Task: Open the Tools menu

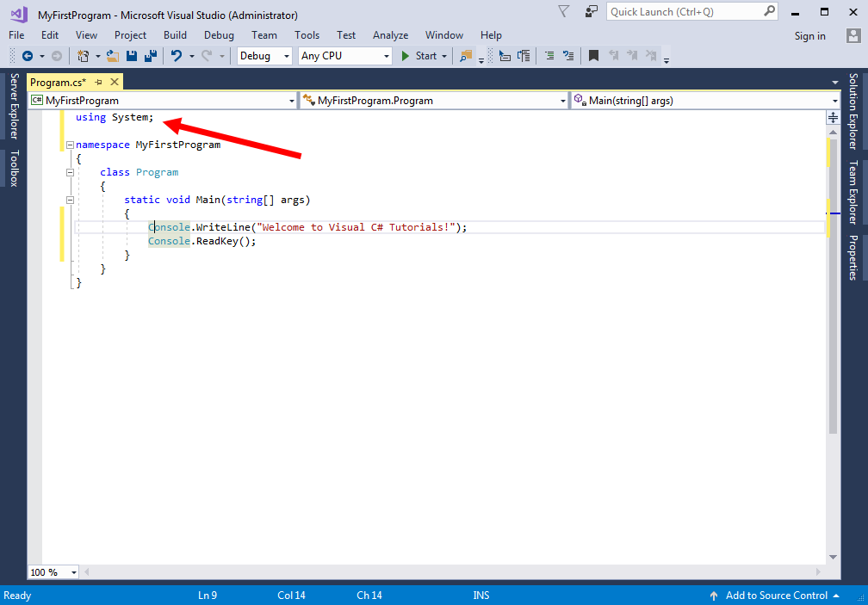Action: (x=307, y=35)
